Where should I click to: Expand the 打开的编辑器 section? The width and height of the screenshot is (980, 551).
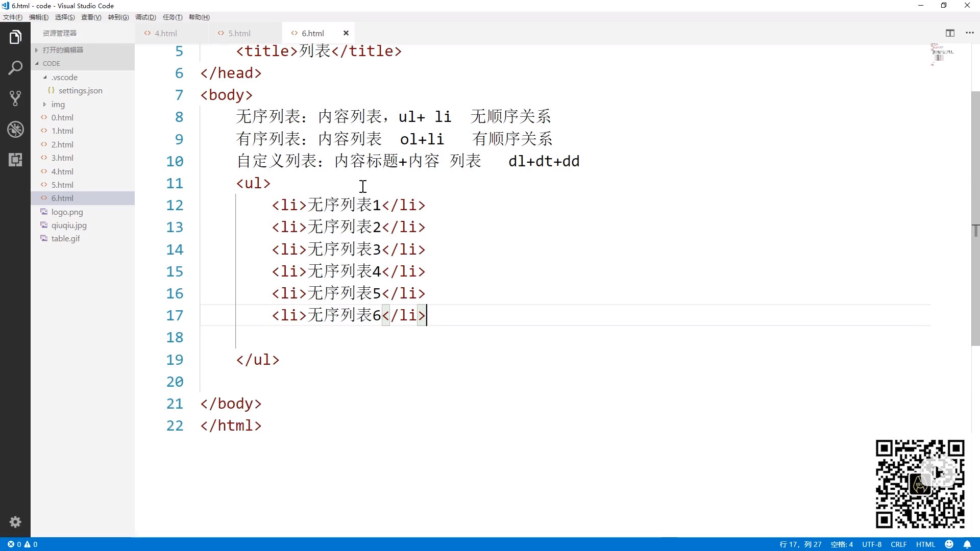coord(63,50)
